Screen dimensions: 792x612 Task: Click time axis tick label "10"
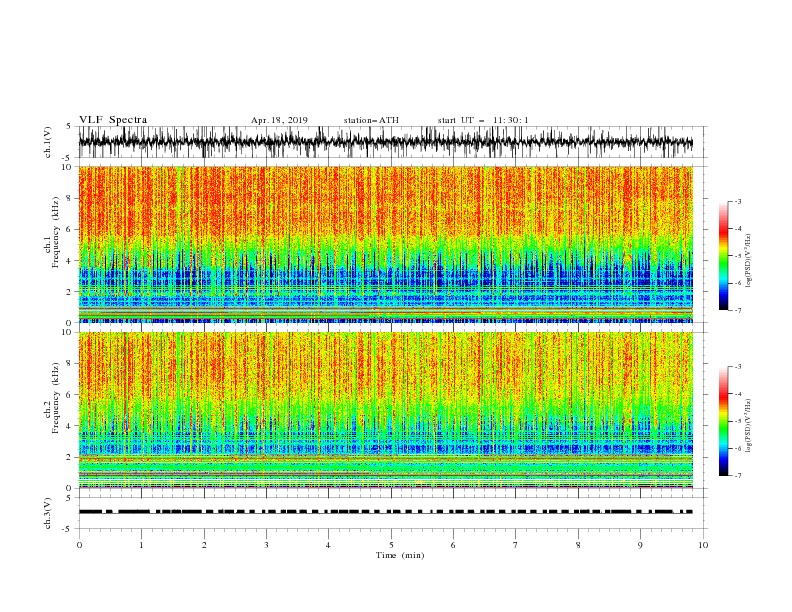click(x=703, y=545)
